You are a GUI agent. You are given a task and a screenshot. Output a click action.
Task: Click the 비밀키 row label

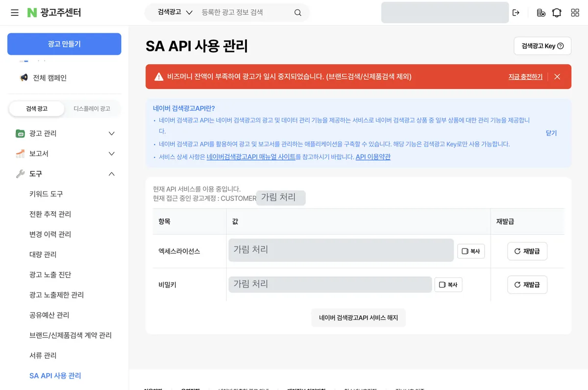[167, 285]
